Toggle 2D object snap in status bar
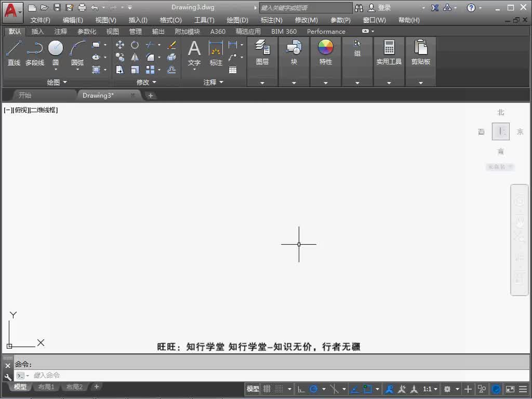The height and width of the screenshot is (399, 532). pos(367,389)
